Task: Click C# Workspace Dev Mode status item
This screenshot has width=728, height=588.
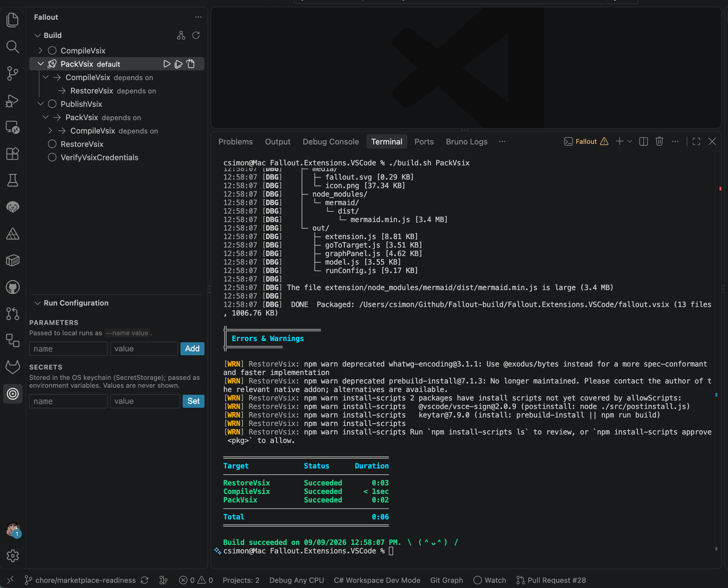Action: [x=377, y=580]
